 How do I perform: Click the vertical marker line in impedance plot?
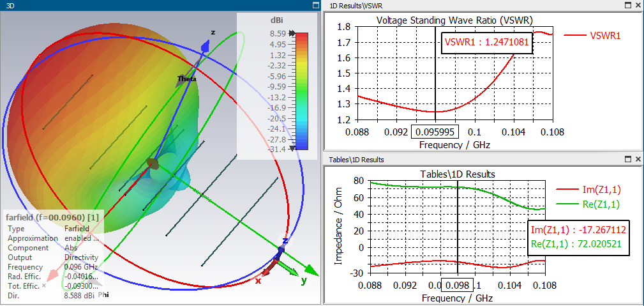point(458,226)
